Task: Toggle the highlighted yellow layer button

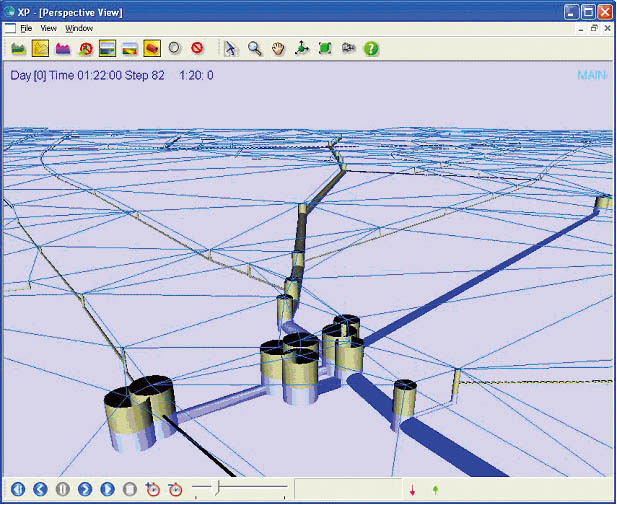Action: pyautogui.click(x=40, y=48)
